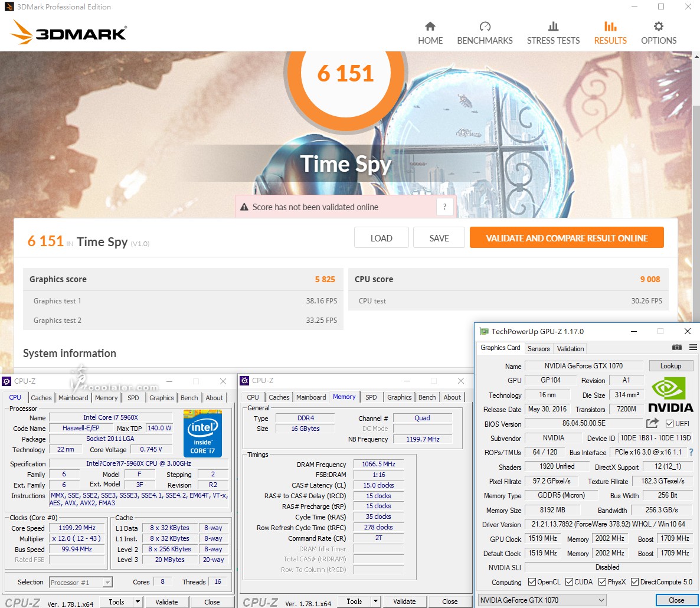This screenshot has height=608, width=700.
Task: Open the Caches tab in the Processor CPU-Z window
Action: point(41,398)
